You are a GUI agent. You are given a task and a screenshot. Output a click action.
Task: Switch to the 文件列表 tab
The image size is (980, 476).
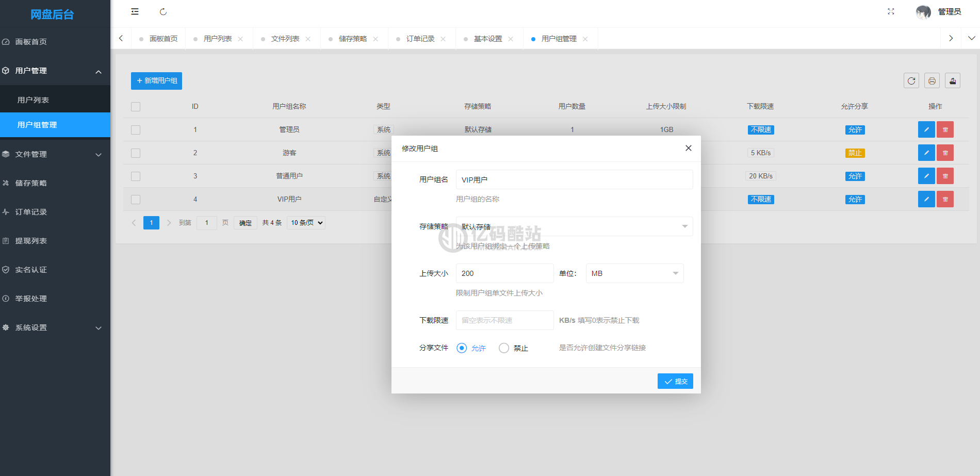[x=285, y=39]
